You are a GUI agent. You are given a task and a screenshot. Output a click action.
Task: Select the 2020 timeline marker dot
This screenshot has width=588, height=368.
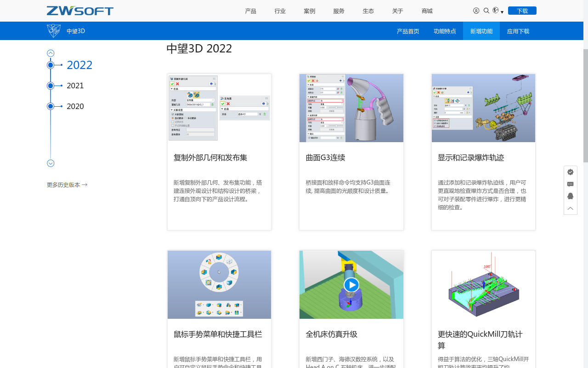[x=51, y=106]
